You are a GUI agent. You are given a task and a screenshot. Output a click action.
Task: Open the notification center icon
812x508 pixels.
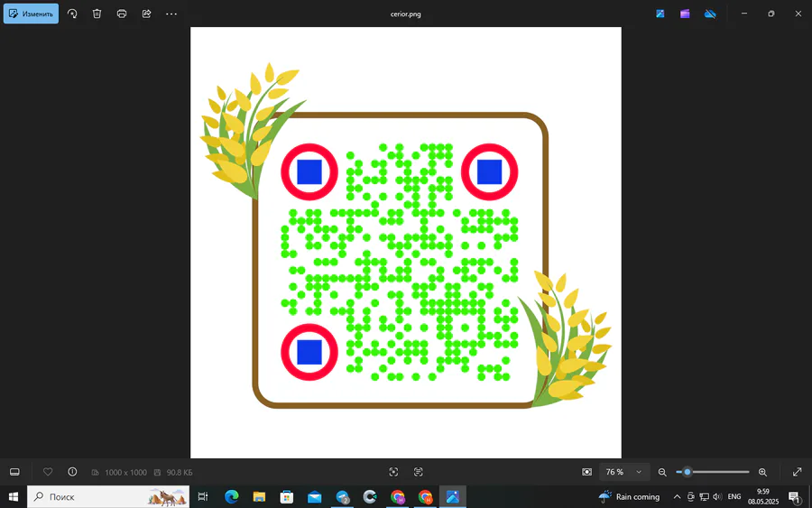coord(794,496)
